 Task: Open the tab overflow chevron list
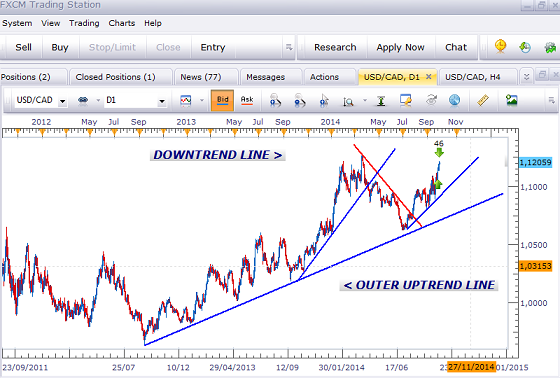click(526, 76)
